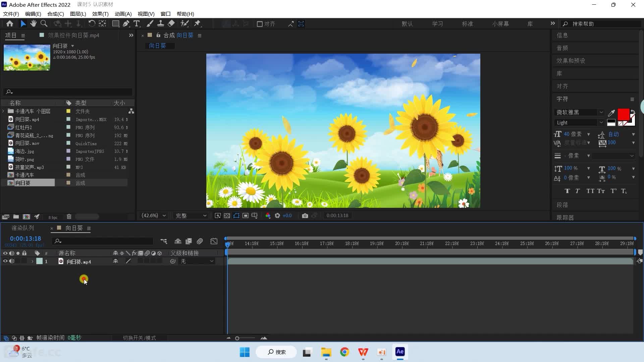Click the timeline layer search field
This screenshot has height=362, width=644.
(x=103, y=241)
